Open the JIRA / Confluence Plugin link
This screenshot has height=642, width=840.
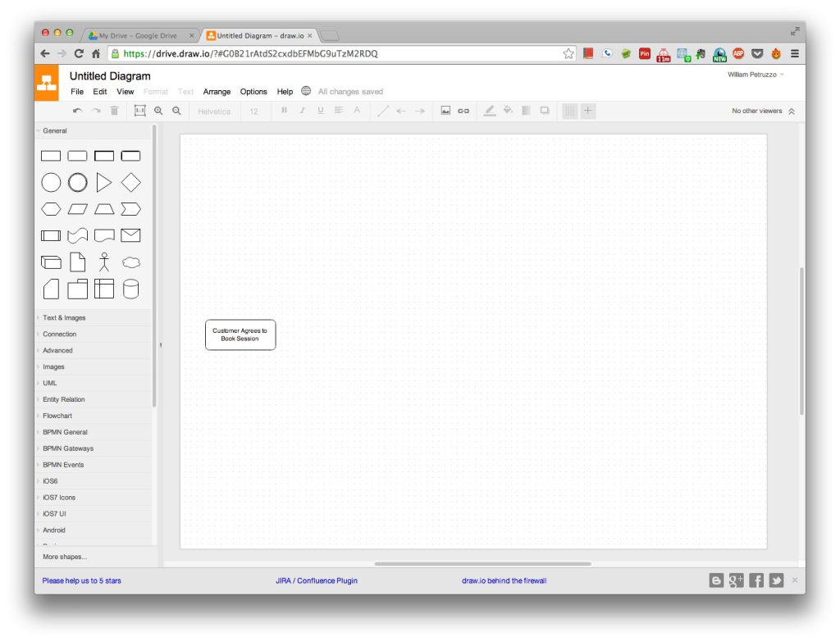pos(317,581)
